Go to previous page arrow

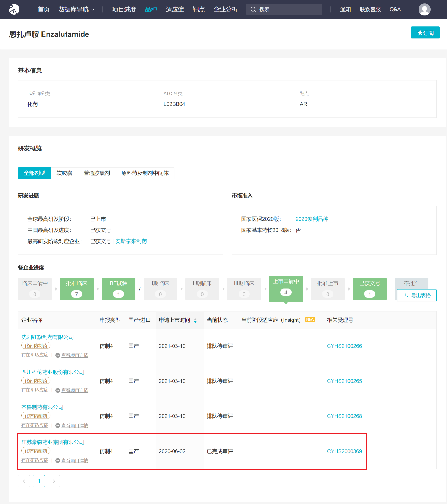click(x=24, y=481)
